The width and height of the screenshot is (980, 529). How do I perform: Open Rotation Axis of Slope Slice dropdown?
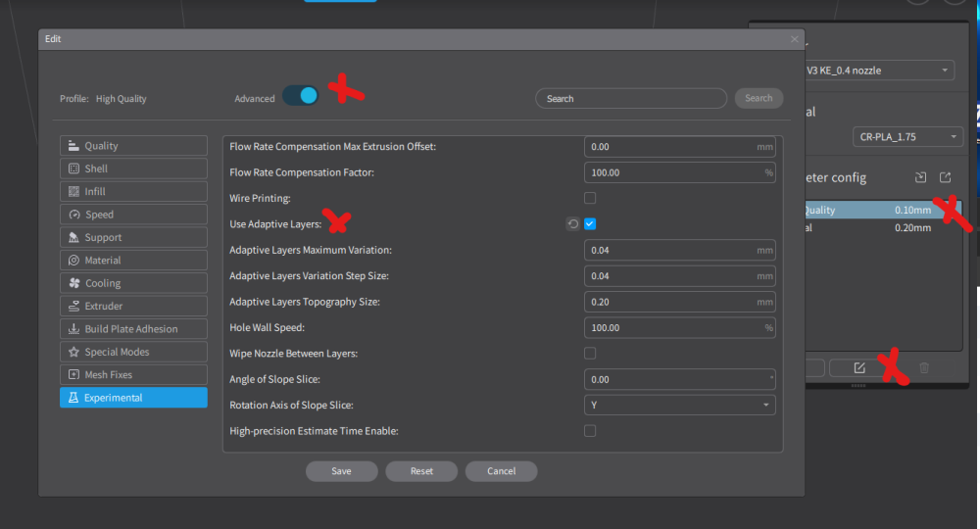tap(679, 405)
